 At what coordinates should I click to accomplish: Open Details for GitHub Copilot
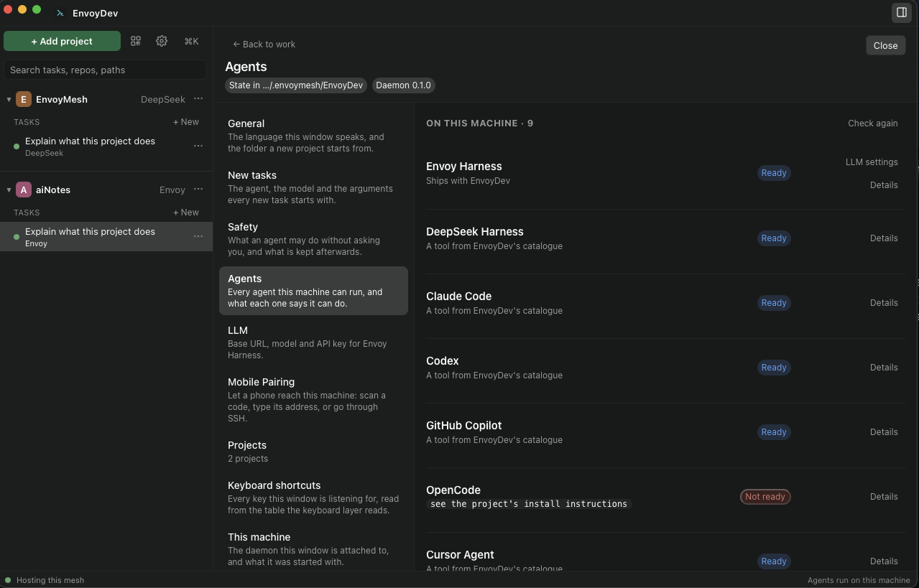[x=884, y=431]
